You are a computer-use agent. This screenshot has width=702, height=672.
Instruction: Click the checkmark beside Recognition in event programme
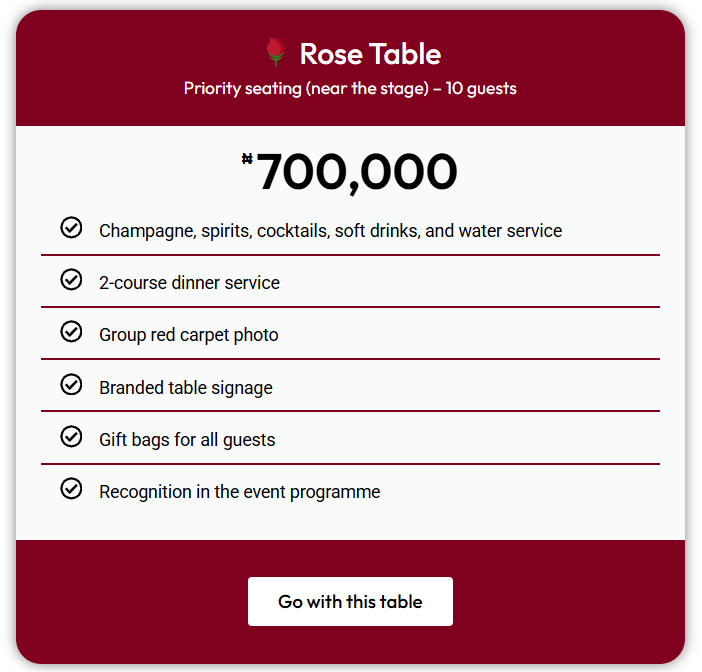[71, 488]
